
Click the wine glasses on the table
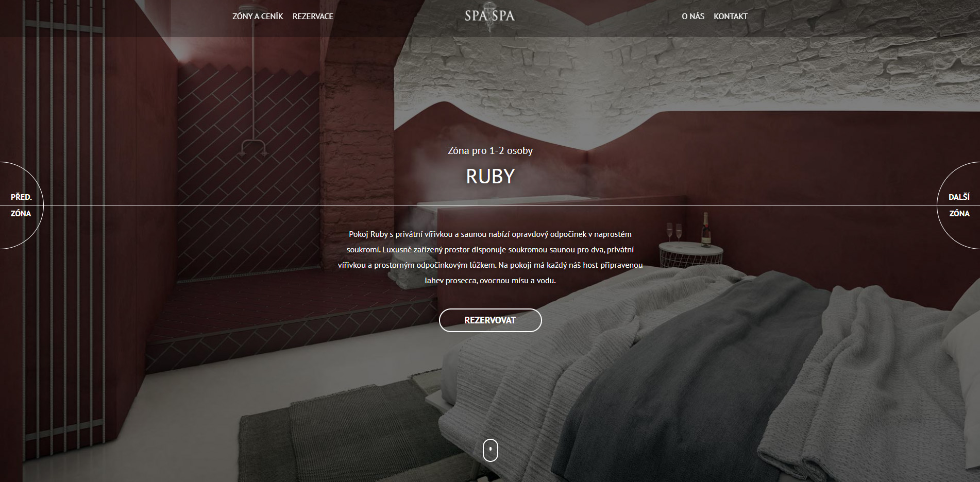click(674, 233)
